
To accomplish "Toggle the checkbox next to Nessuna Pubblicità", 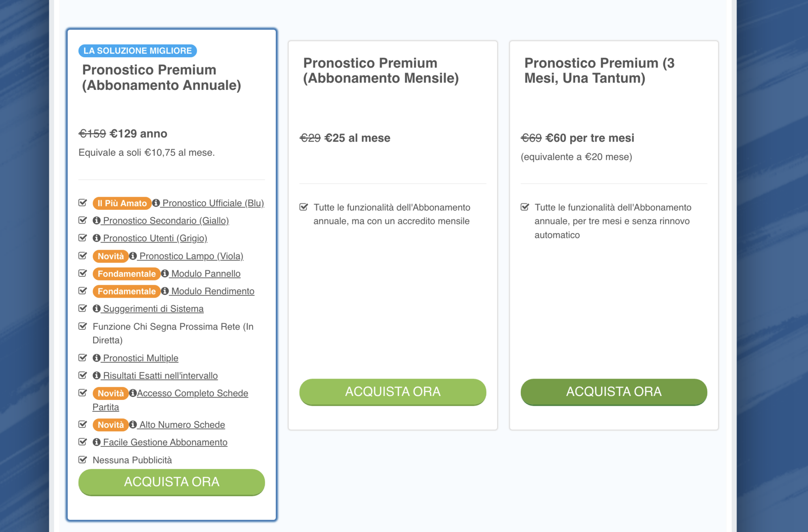I will pos(82,459).
